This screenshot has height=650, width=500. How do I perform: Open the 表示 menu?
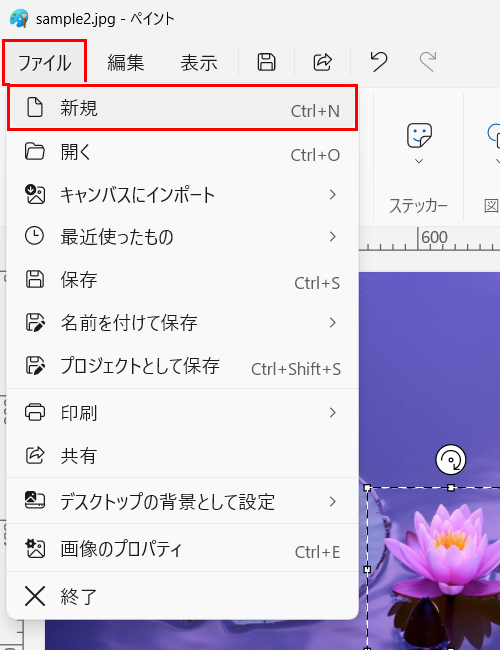[x=199, y=63]
